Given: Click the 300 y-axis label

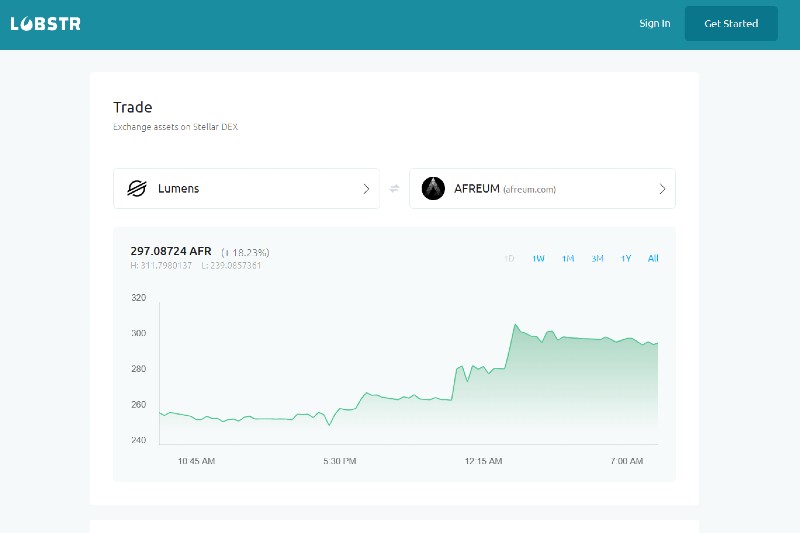Looking at the screenshot, I should (x=139, y=333).
